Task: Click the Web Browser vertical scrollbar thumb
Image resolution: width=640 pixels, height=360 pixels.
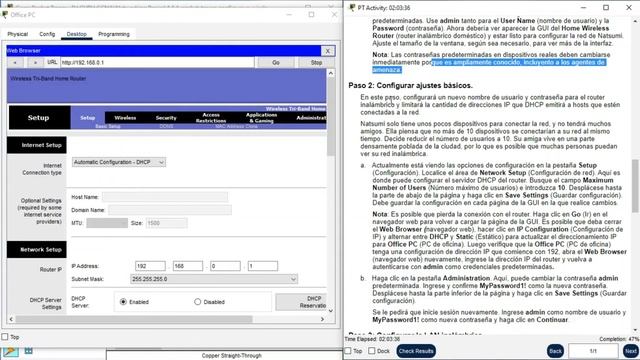Action: [x=331, y=116]
